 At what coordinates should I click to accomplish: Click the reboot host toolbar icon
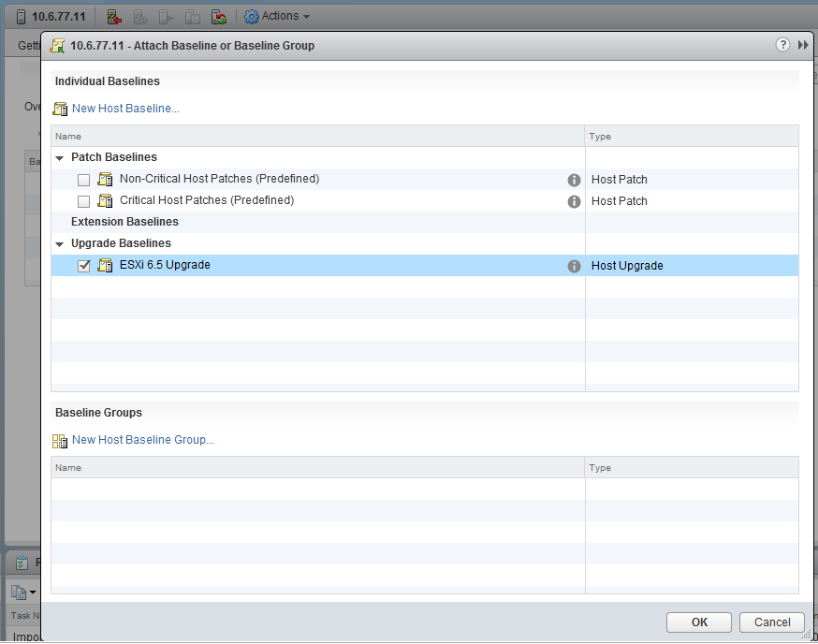pos(219,17)
